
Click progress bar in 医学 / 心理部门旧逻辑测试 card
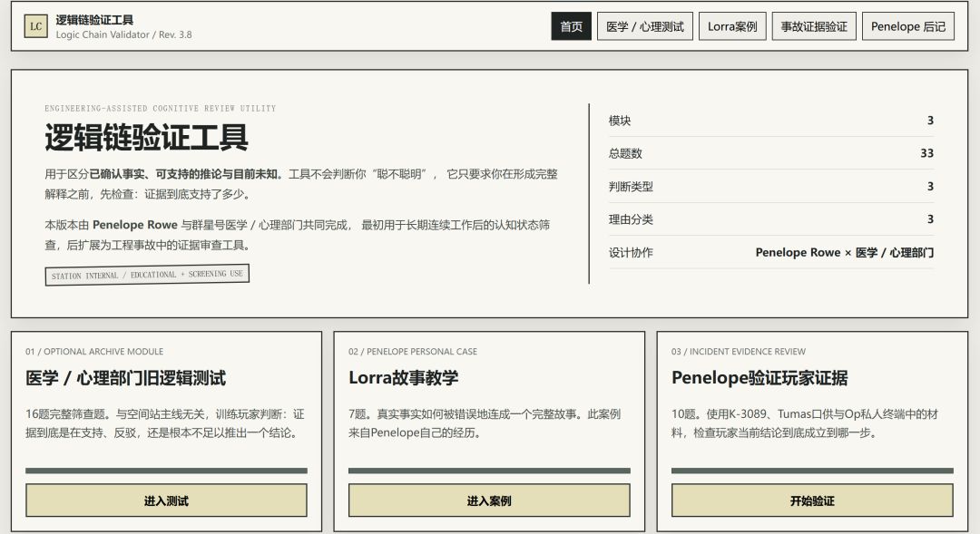(x=166, y=471)
